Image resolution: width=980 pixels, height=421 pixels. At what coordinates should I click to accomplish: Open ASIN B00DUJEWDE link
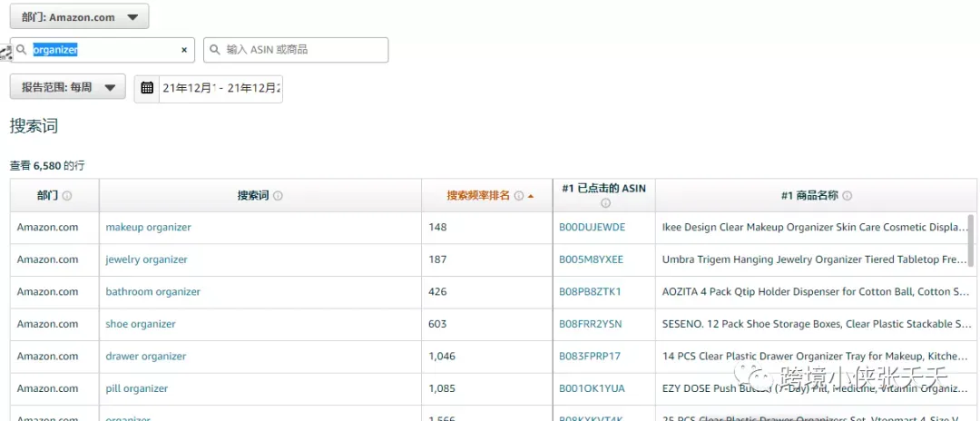[x=592, y=228]
